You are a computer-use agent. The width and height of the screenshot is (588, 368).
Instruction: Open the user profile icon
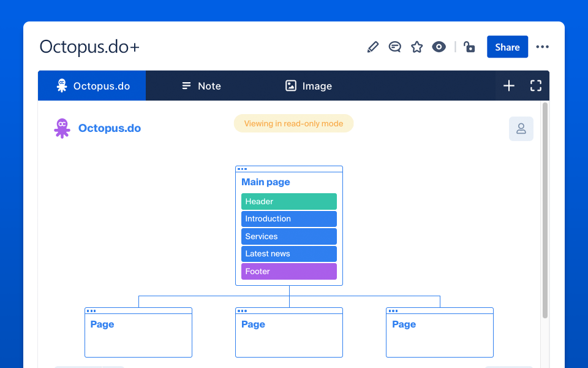521,129
